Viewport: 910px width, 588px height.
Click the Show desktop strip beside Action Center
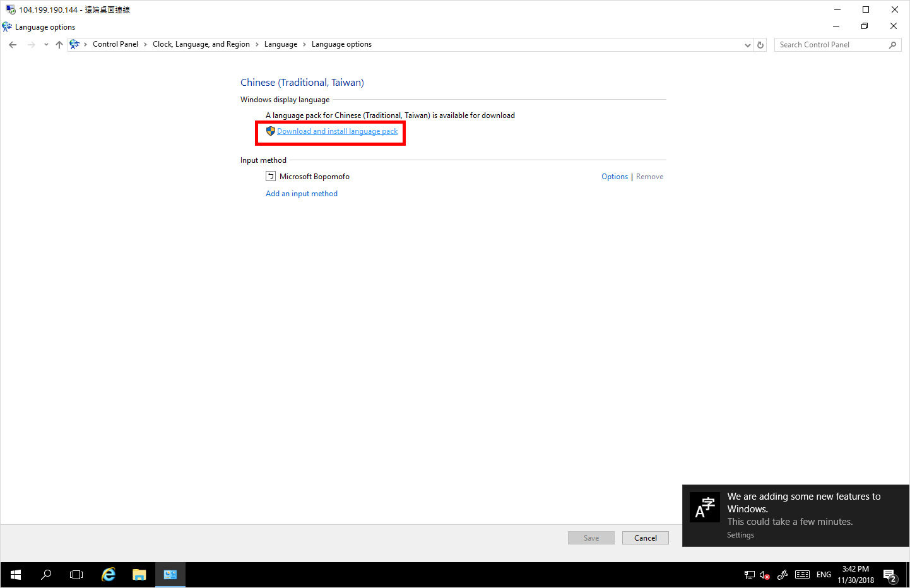[907, 575]
